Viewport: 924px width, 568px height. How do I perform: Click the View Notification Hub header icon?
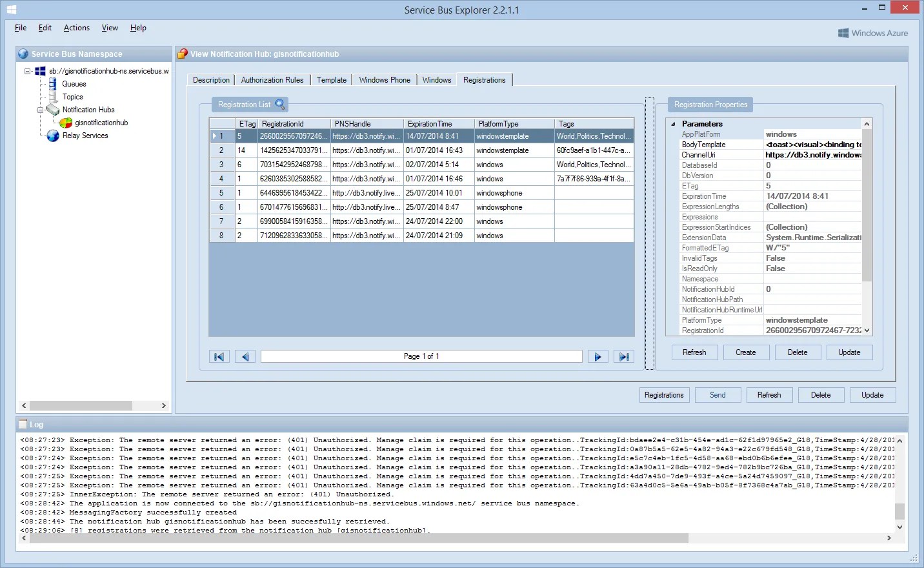(x=183, y=54)
